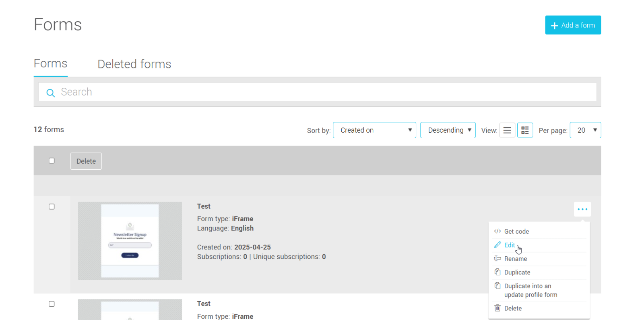Switch to list view layout
This screenshot has height=320, width=644.
507,130
